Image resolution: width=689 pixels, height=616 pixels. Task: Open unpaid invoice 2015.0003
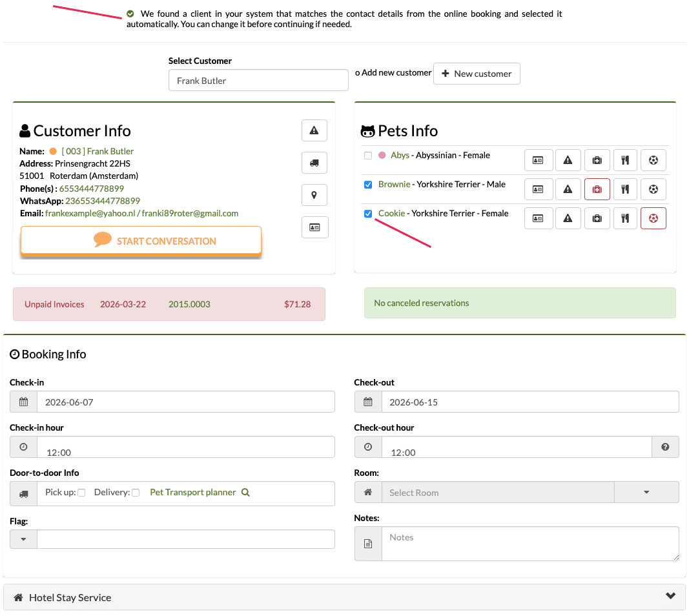pyautogui.click(x=189, y=304)
